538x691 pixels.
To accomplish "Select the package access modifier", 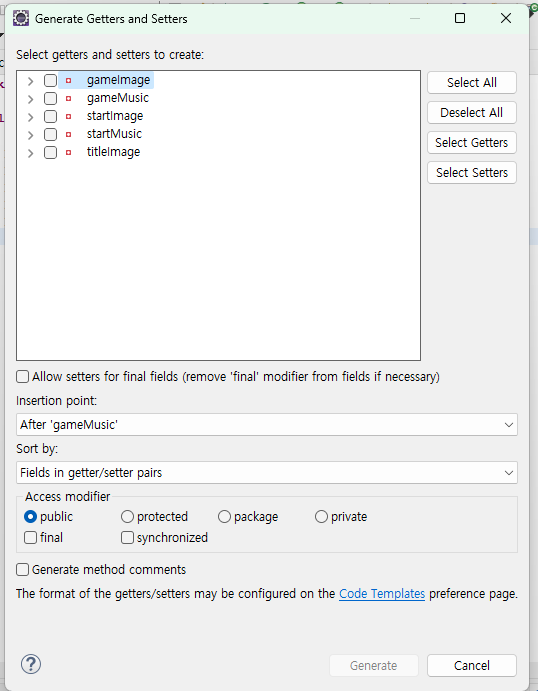I will 224,516.
